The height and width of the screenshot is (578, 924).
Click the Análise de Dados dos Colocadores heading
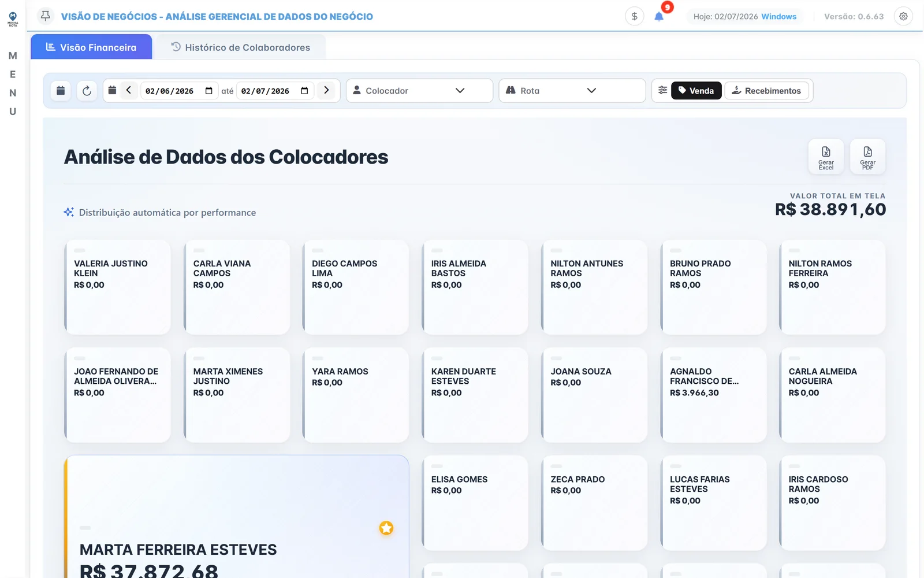click(x=226, y=157)
